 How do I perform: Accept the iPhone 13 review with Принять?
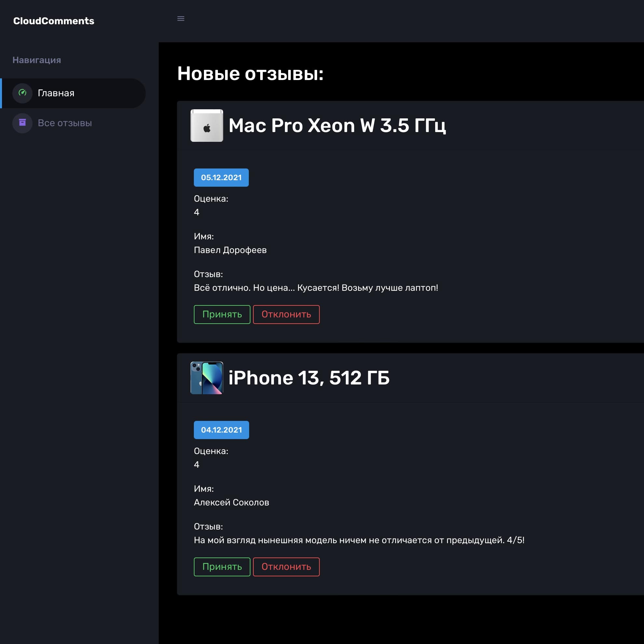click(222, 567)
